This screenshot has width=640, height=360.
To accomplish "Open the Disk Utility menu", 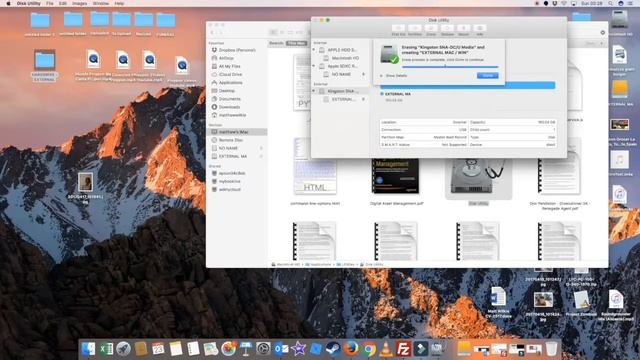I will [x=29, y=3].
